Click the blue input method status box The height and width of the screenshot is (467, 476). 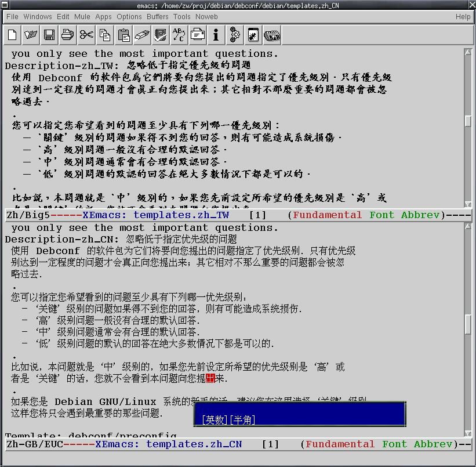tap(300, 414)
